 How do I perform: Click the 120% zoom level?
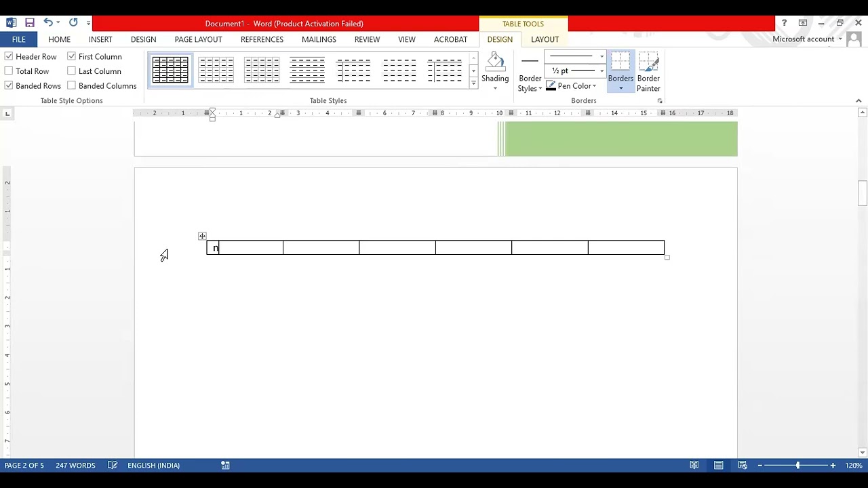853,466
